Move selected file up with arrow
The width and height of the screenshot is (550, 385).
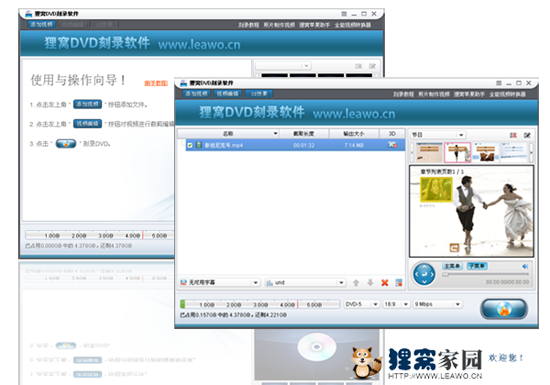coord(356,283)
